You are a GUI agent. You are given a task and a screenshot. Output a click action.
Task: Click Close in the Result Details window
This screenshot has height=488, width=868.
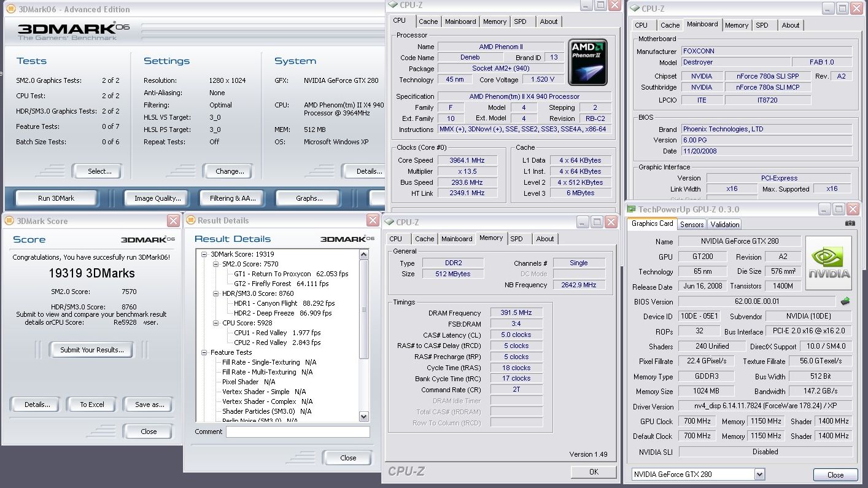[348, 457]
